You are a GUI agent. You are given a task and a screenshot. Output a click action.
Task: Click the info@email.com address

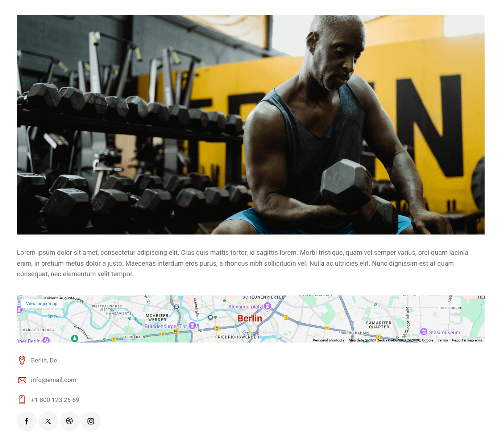54,380
